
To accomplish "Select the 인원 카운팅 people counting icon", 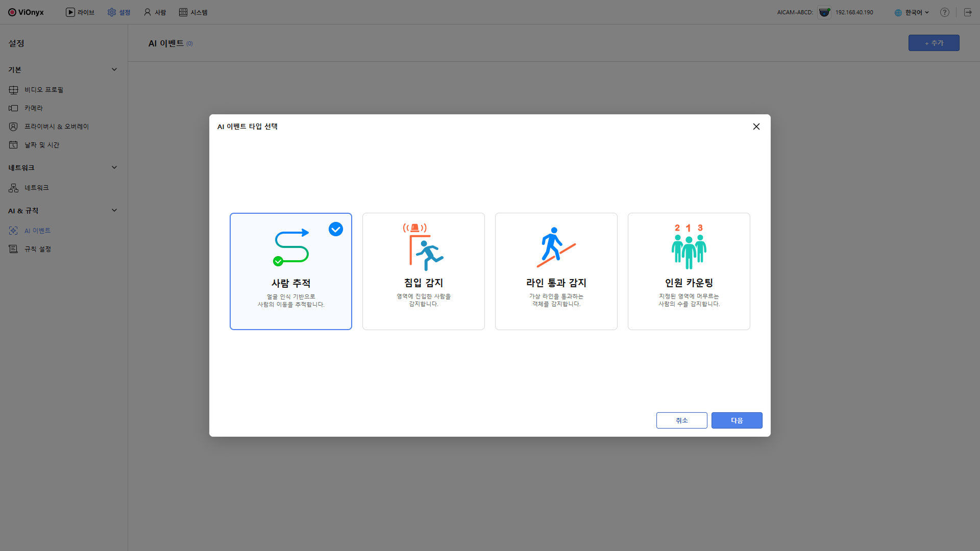I will point(689,247).
